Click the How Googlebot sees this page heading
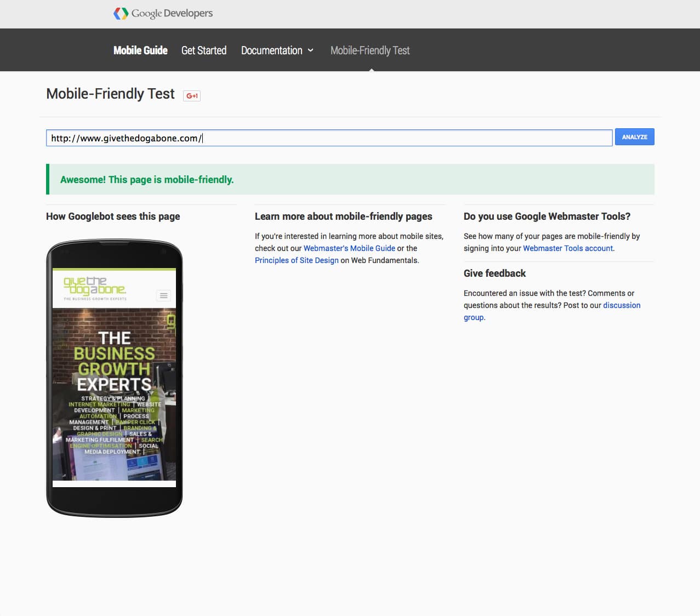700x616 pixels. tap(113, 216)
